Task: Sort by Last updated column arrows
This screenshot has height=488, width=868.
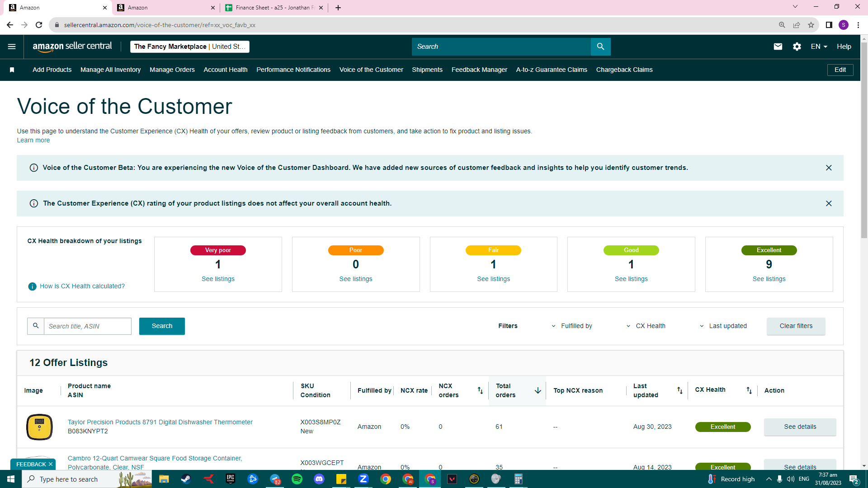Action: click(x=679, y=390)
